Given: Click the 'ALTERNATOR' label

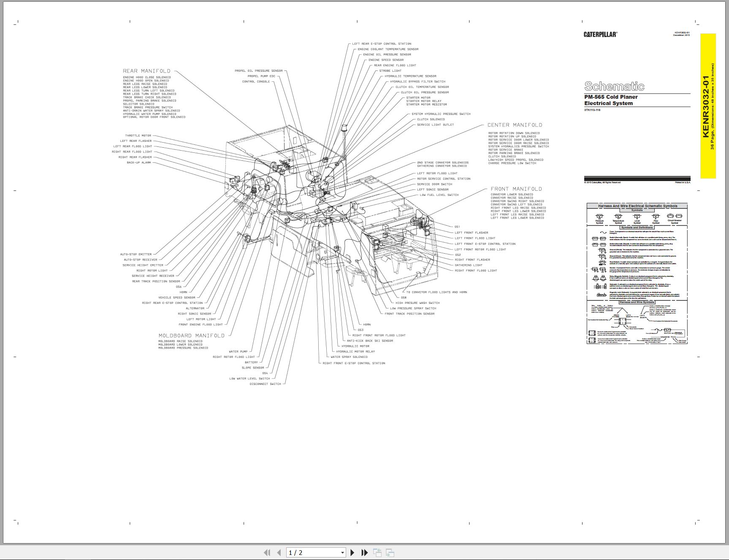Looking at the screenshot, I should 195,308.
